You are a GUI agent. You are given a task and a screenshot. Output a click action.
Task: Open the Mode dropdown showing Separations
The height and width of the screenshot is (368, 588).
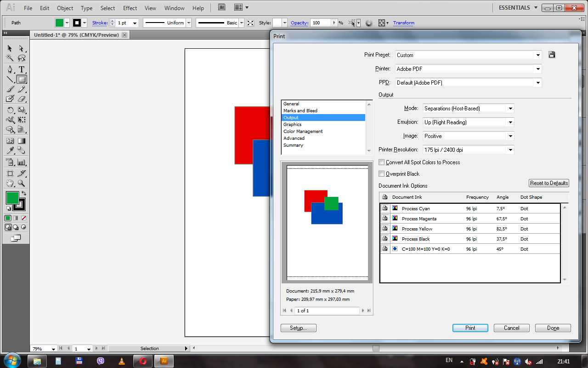468,109
